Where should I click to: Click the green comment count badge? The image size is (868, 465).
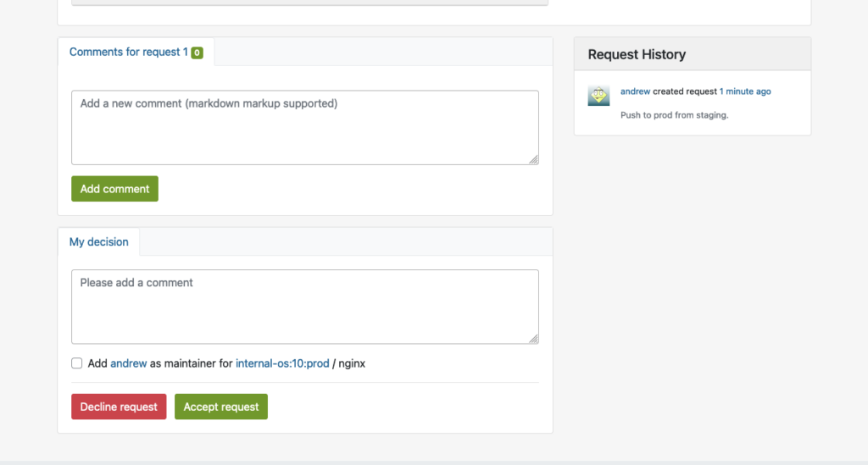(x=197, y=53)
